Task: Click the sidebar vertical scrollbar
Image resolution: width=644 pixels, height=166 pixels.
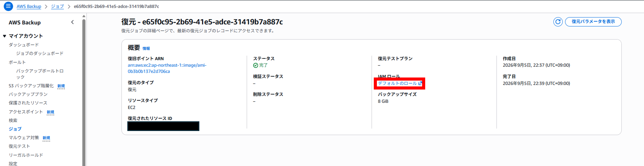Action: point(84,93)
